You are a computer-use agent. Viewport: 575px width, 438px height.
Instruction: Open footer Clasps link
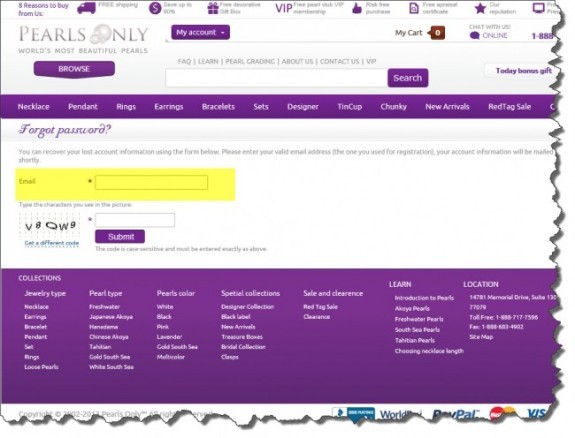(x=230, y=357)
